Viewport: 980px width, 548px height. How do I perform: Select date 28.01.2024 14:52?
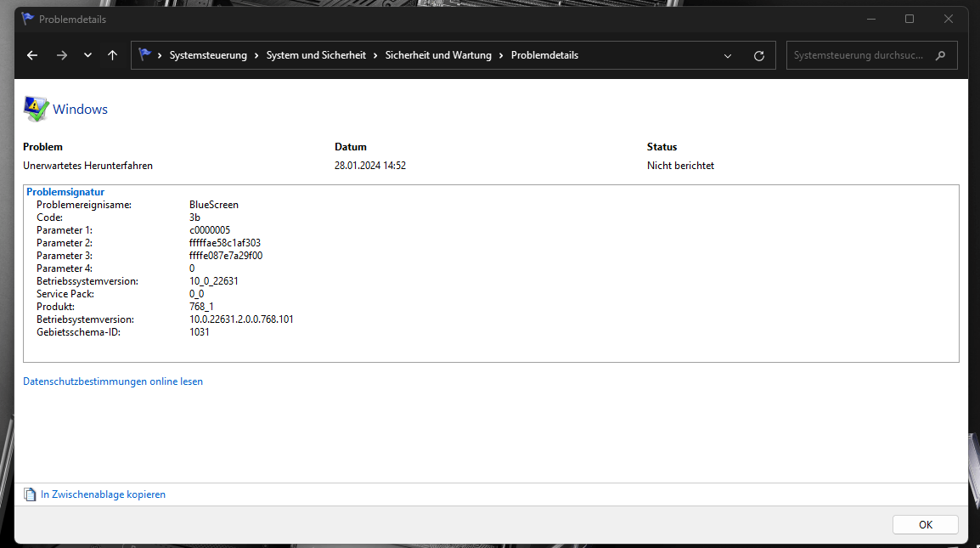click(x=370, y=166)
